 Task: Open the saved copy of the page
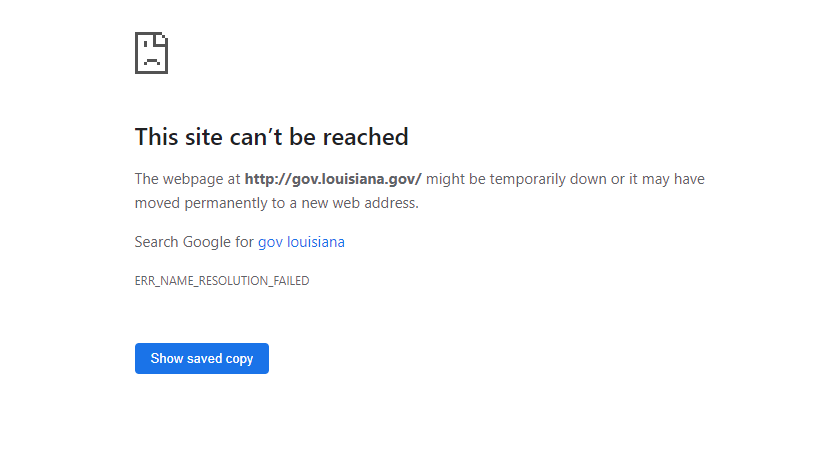pos(202,358)
